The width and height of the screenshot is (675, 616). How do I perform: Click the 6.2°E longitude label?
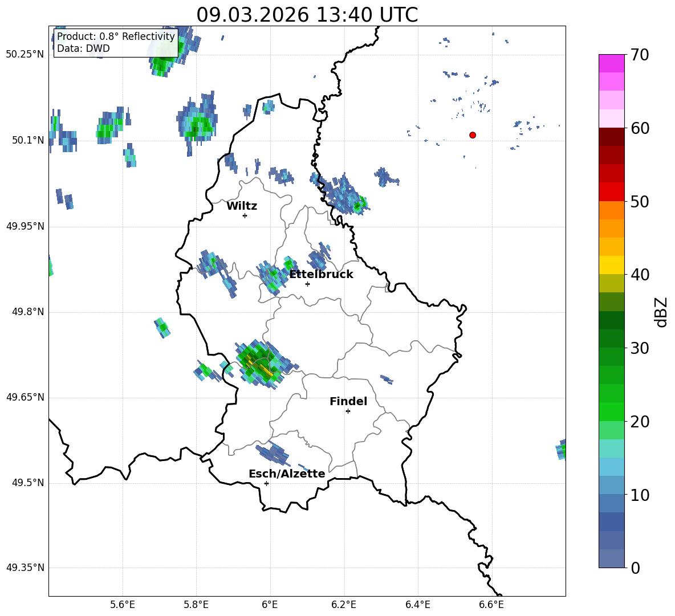[x=344, y=605]
